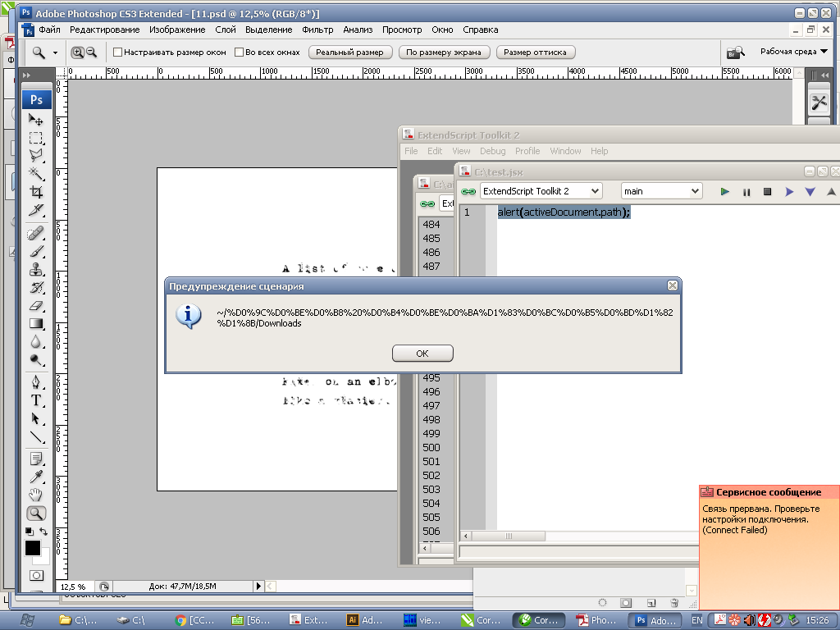Open the 'Фильтр' menu
This screenshot has width=840, height=630.
click(x=317, y=30)
